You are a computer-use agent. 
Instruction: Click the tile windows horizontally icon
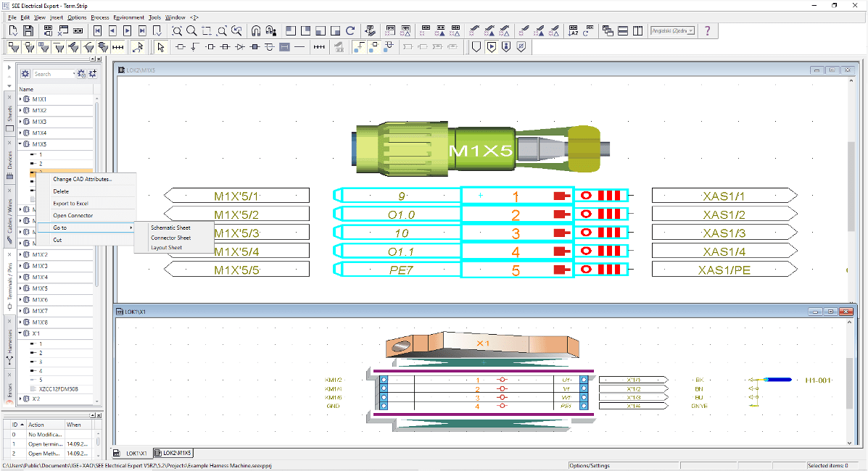tap(623, 30)
